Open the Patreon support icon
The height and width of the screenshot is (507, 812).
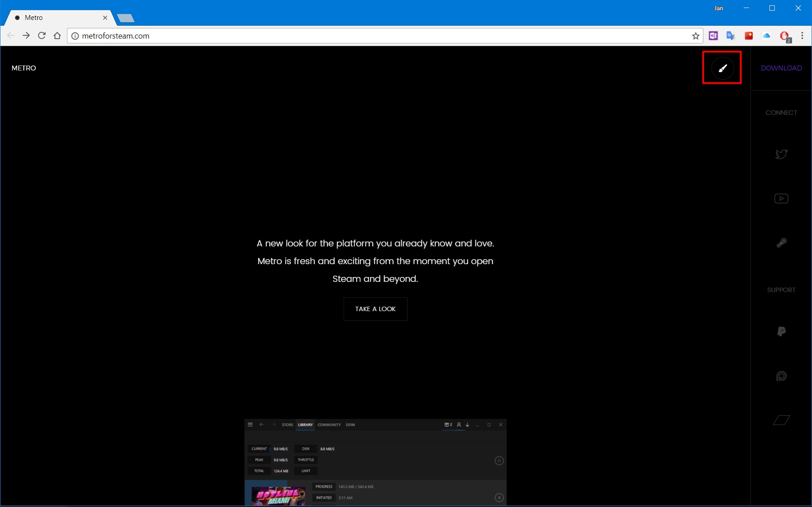[781, 376]
